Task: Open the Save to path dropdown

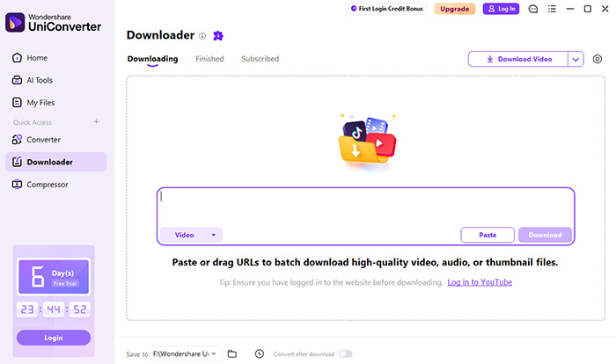Action: (x=187, y=353)
